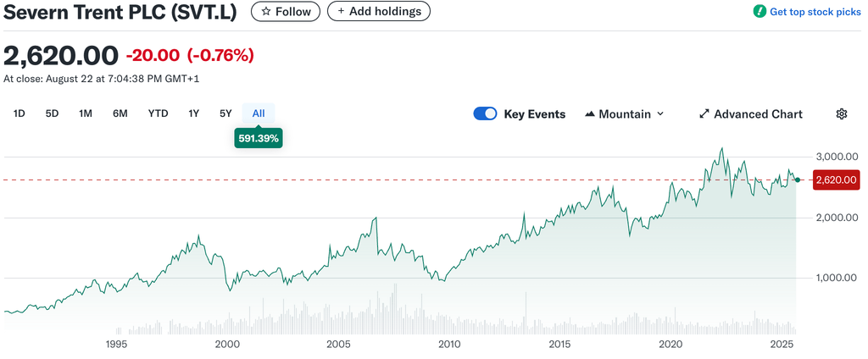The width and height of the screenshot is (868, 359).
Task: Click the green top stock picks icon
Action: pos(759,12)
